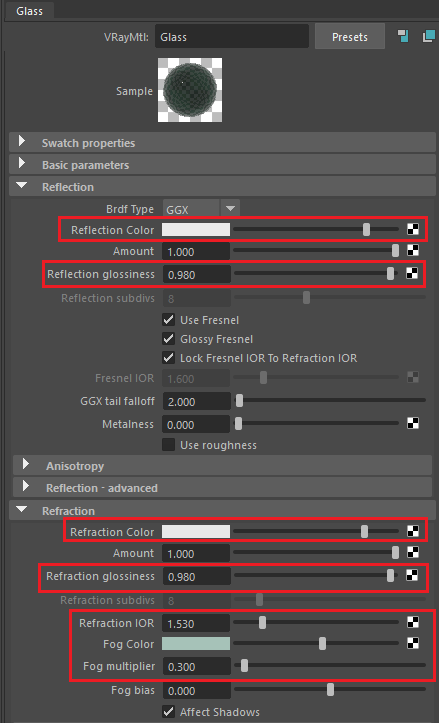Click the output connection icon at top right
Viewport: 439px width, 723px height.
point(429,36)
